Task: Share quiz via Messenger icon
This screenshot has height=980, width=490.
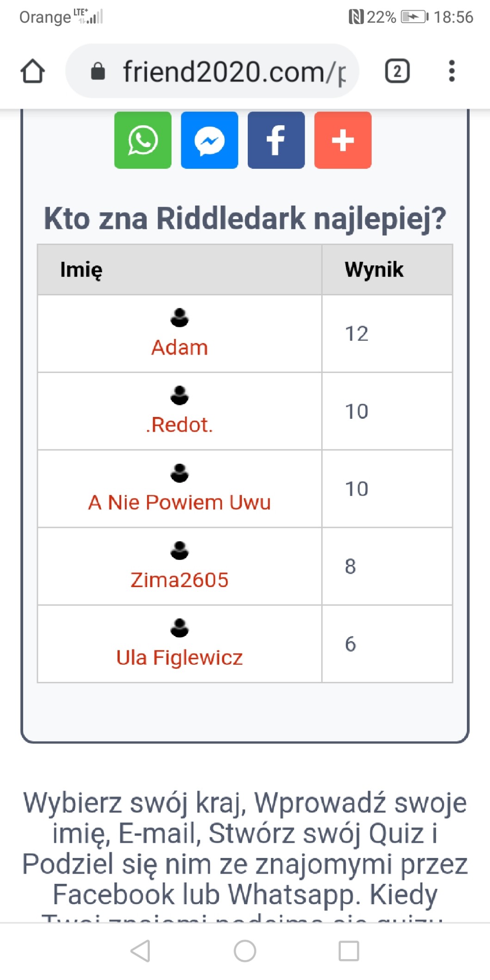Action: click(x=209, y=140)
